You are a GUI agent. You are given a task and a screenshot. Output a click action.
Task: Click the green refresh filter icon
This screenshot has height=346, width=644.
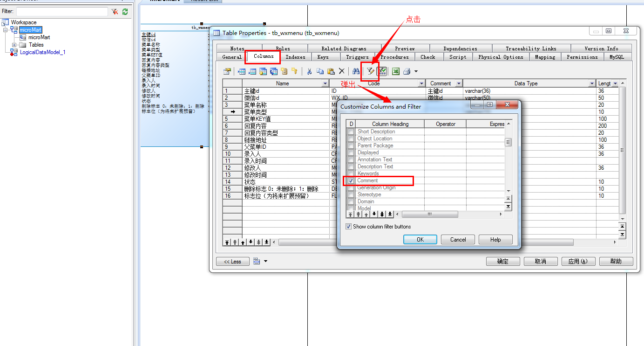click(x=125, y=11)
